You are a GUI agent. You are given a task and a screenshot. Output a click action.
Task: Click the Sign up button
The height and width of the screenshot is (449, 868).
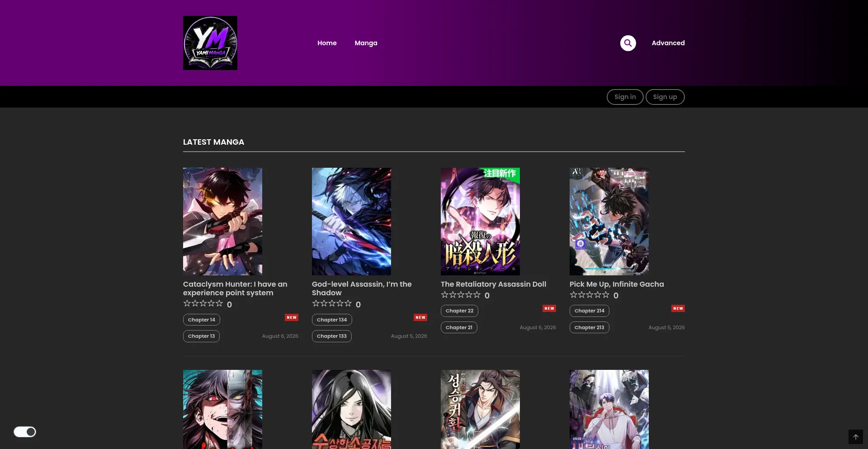[x=665, y=97]
